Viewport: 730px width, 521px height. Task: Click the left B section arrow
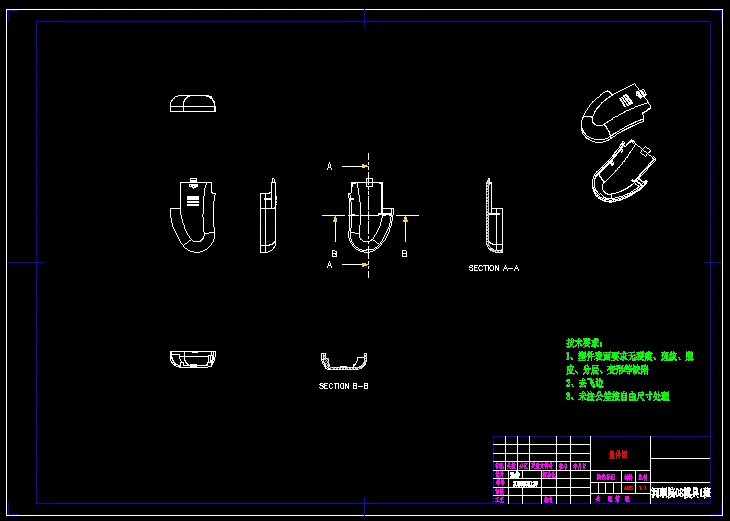[335, 229]
